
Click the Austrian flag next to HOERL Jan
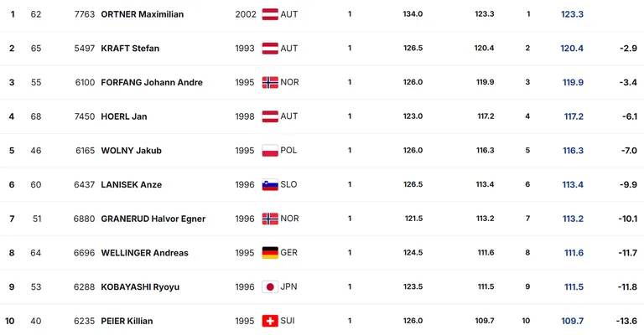270,116
